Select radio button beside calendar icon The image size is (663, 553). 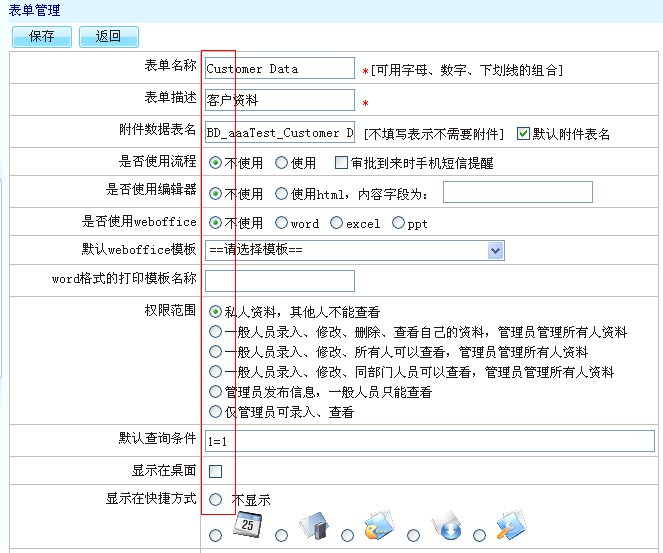[216, 536]
